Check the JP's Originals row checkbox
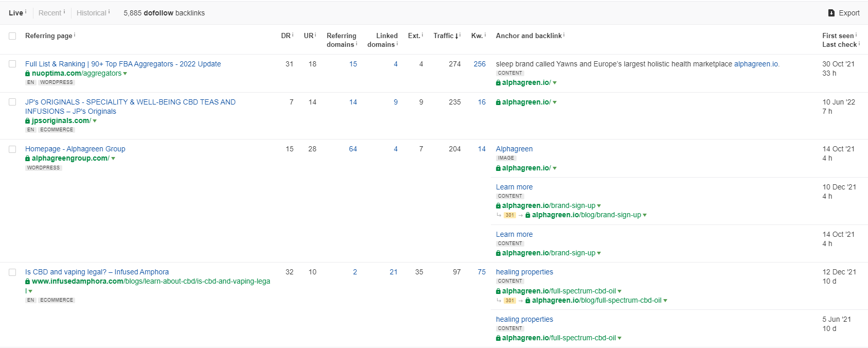Viewport: 868px width, 348px height. click(12, 102)
